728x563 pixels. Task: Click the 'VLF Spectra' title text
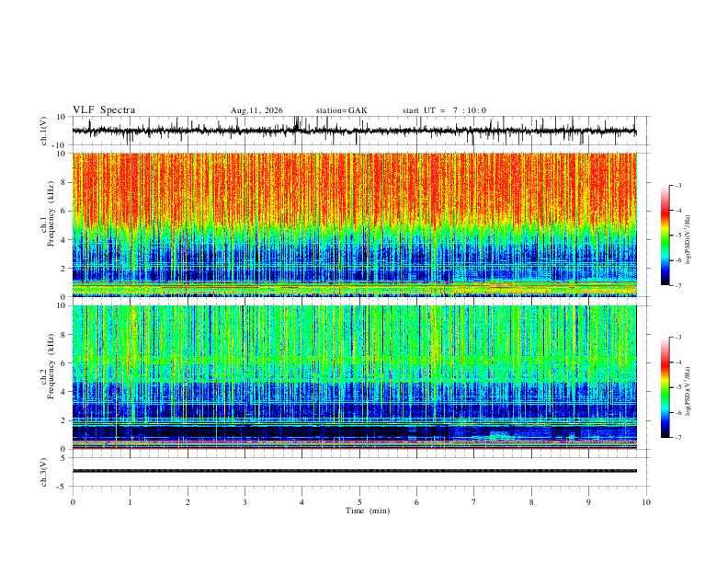click(x=104, y=110)
